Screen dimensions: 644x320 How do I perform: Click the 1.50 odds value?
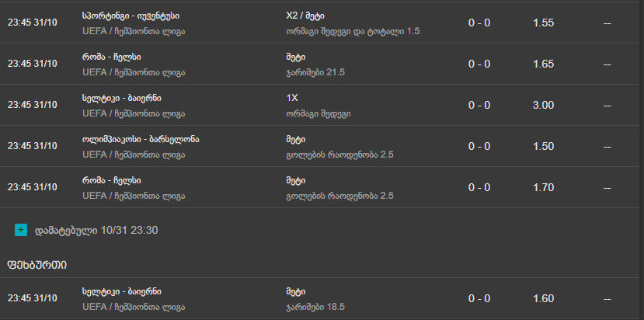point(544,146)
